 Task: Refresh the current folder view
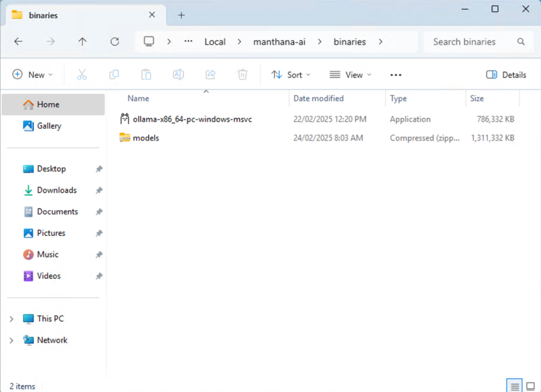[x=114, y=42]
